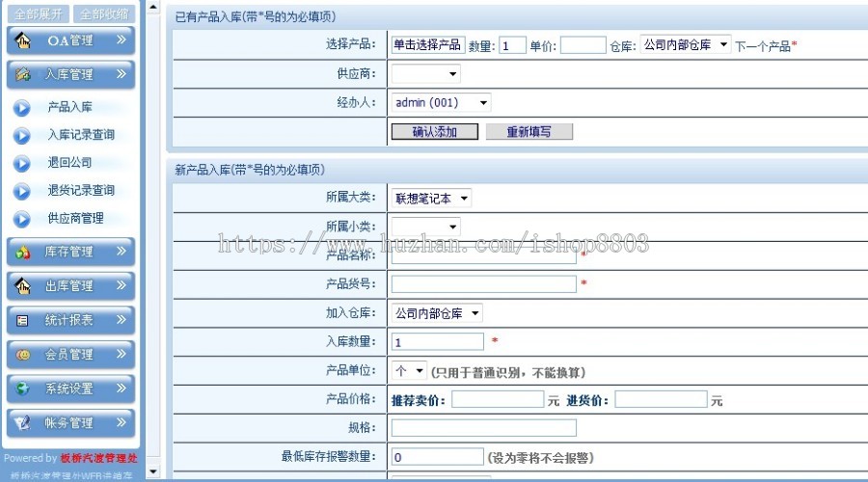
Task: Open 入库记录查询 in the sidebar
Action: point(81,135)
